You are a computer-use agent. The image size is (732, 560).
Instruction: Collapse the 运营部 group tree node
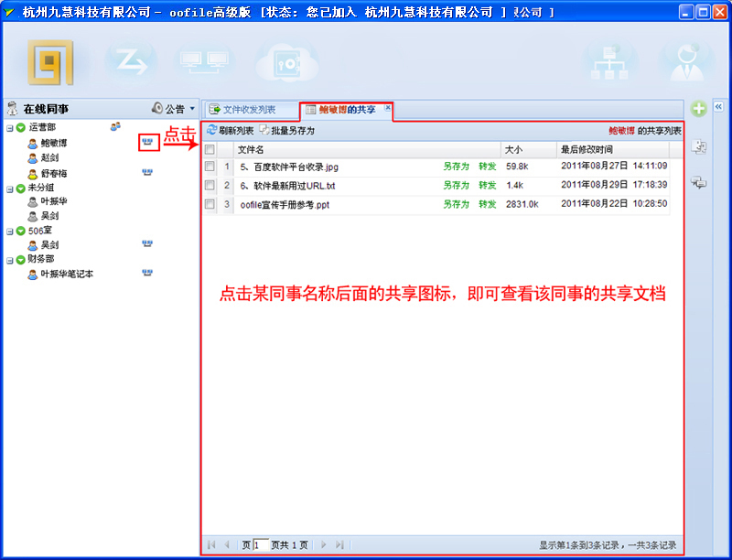(x=10, y=127)
